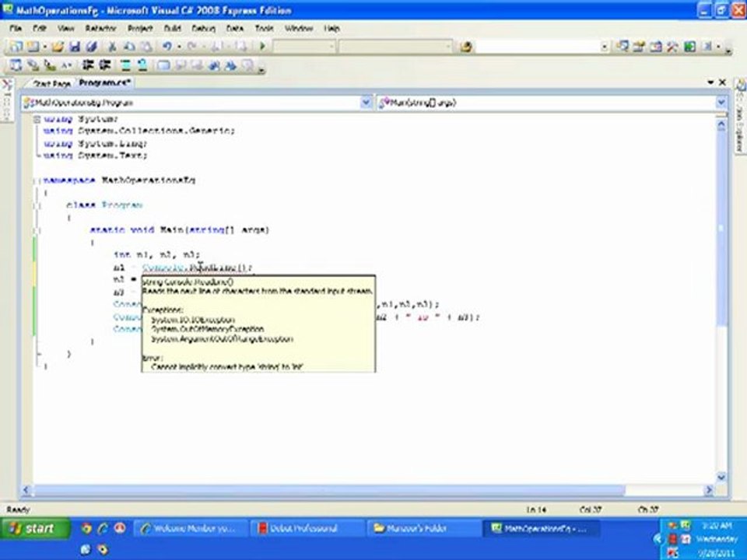Open the folder window from taskbar
This screenshot has width=747, height=560.
(423, 529)
